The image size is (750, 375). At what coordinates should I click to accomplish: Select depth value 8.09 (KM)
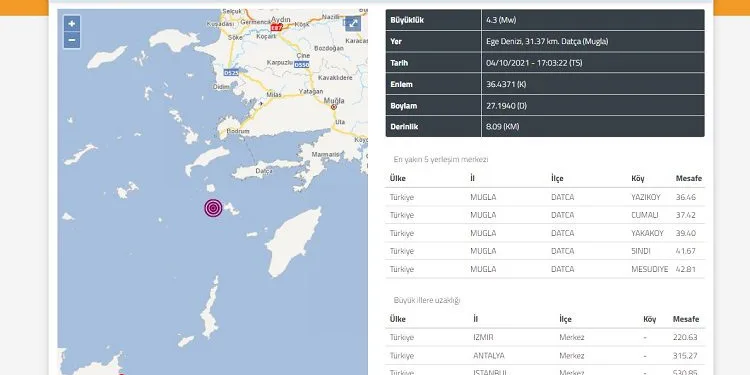(x=502, y=127)
